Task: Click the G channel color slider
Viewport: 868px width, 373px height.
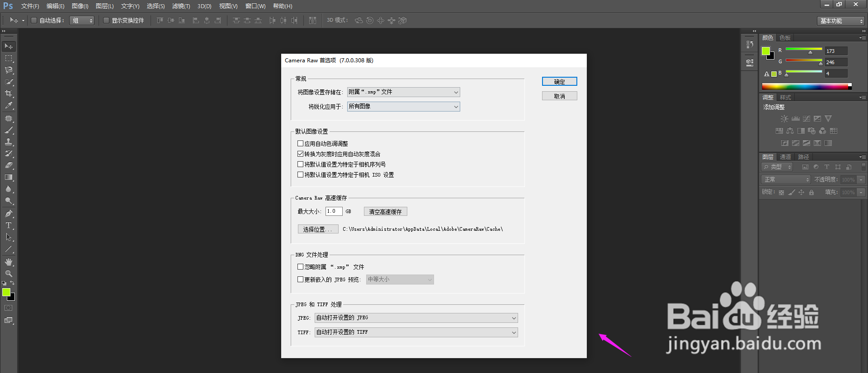Action: pyautogui.click(x=804, y=61)
